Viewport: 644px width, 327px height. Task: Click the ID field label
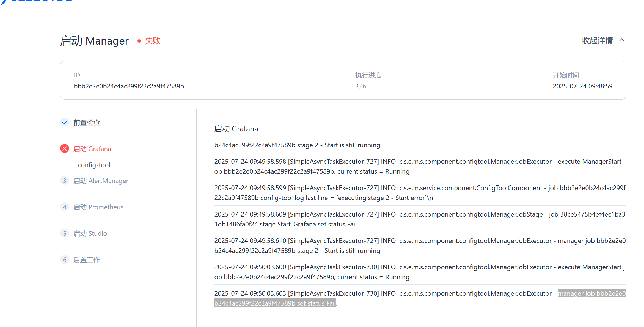(77, 75)
